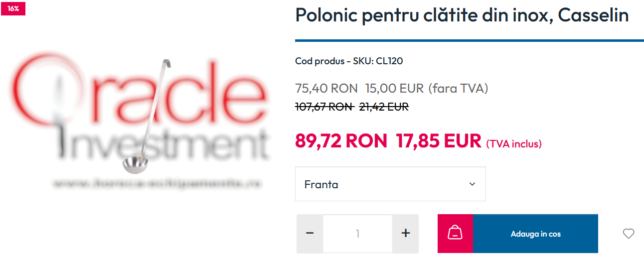Decrease quantity with the minus button
Image resolution: width=644 pixels, height=255 pixels.
click(310, 234)
